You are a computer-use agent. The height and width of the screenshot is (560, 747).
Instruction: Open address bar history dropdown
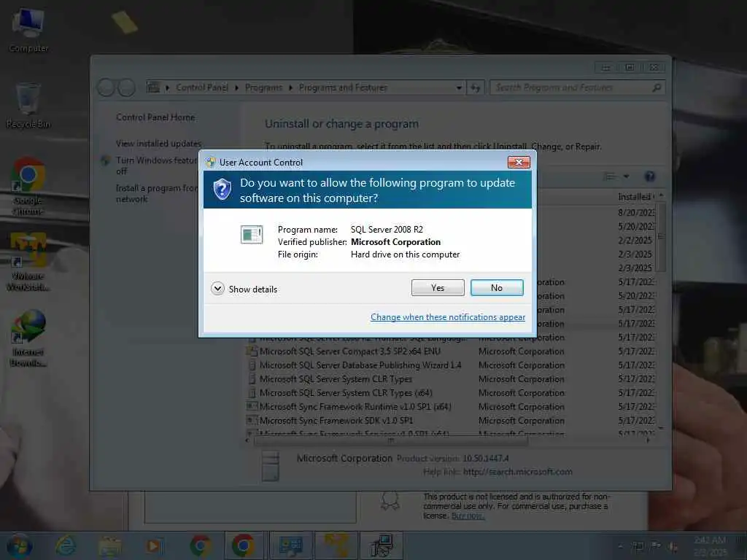coord(459,87)
